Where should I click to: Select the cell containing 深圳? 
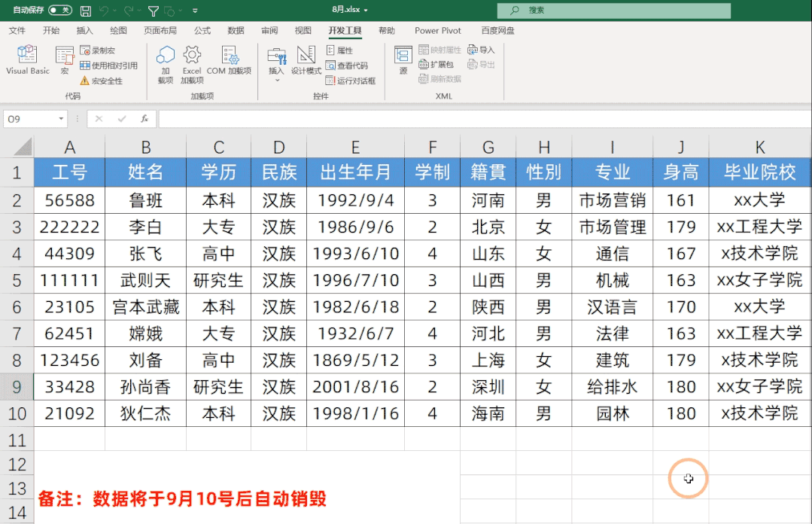coord(488,387)
